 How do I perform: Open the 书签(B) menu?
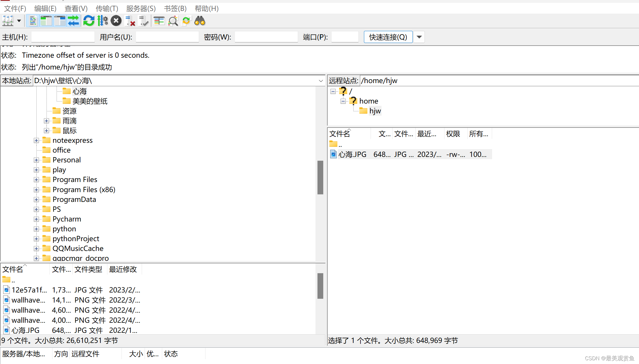coord(175,9)
